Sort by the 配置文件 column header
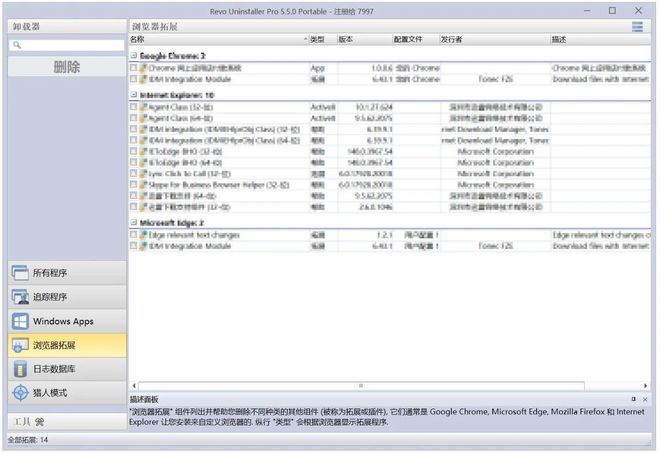The height and width of the screenshot is (453, 660). 415,40
